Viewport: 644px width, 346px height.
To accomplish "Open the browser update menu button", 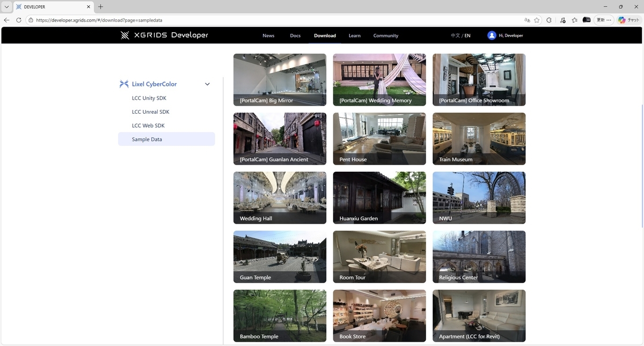I will tap(604, 20).
